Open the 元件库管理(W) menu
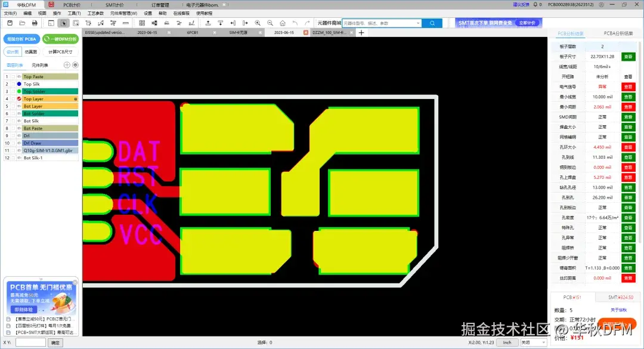This screenshot has height=349, width=644. tap(123, 13)
